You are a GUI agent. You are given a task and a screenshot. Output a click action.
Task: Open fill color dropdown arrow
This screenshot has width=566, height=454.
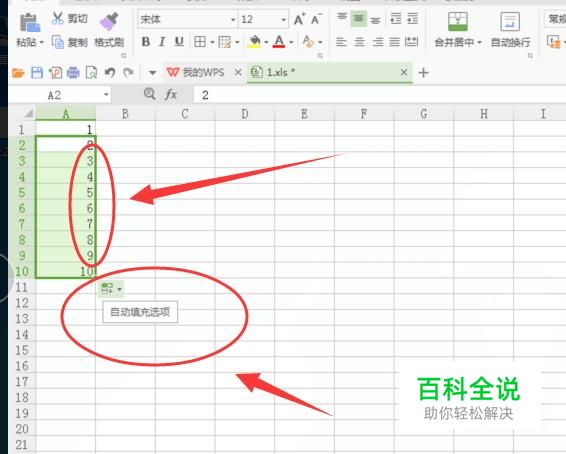(266, 43)
